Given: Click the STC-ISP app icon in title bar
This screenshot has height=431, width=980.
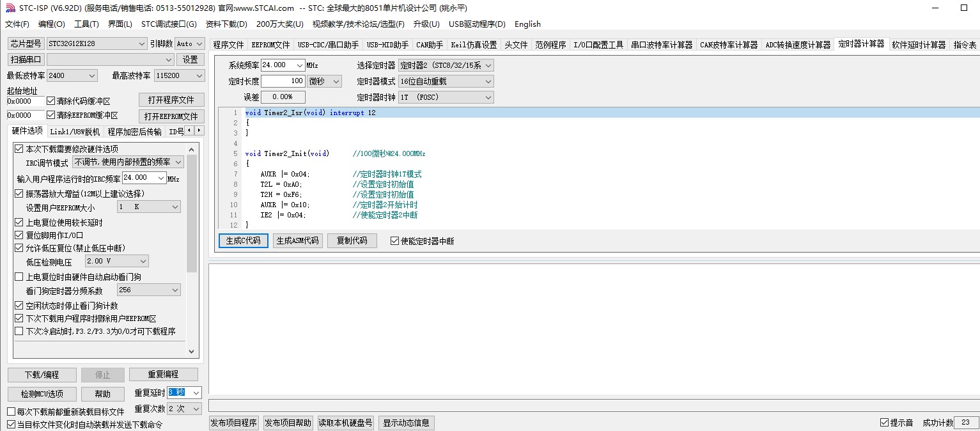Looking at the screenshot, I should [x=10, y=8].
